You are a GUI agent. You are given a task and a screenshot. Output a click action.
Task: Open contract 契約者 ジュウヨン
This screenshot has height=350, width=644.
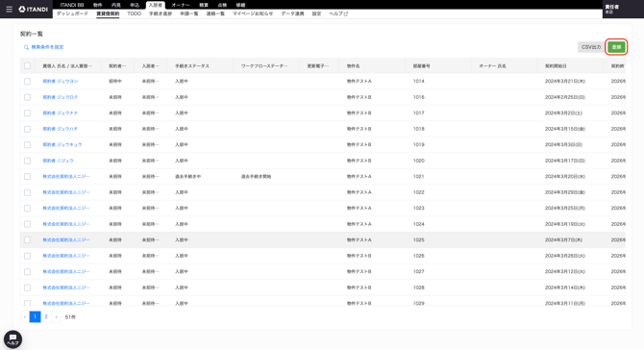tap(61, 82)
